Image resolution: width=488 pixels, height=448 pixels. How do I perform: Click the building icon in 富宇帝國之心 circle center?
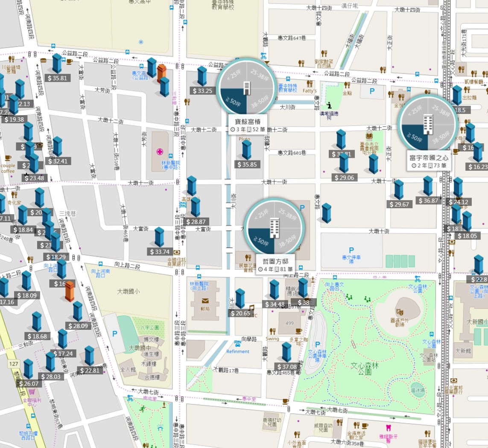click(428, 124)
